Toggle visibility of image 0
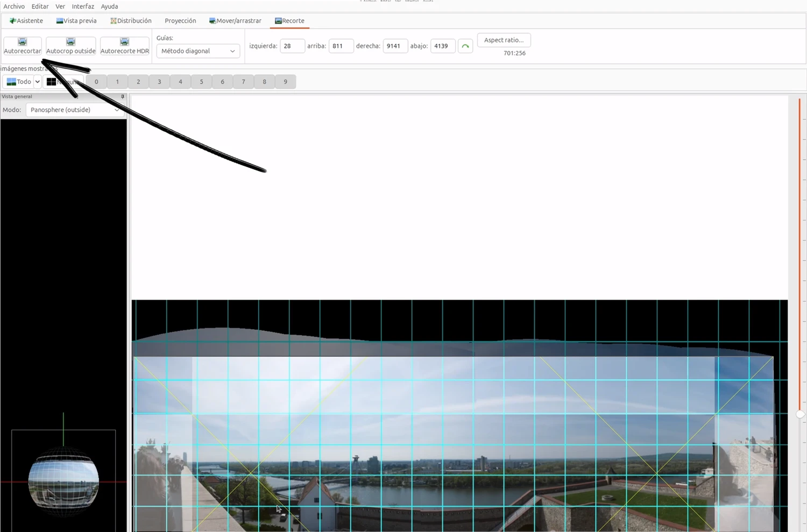The image size is (807, 532). point(96,82)
